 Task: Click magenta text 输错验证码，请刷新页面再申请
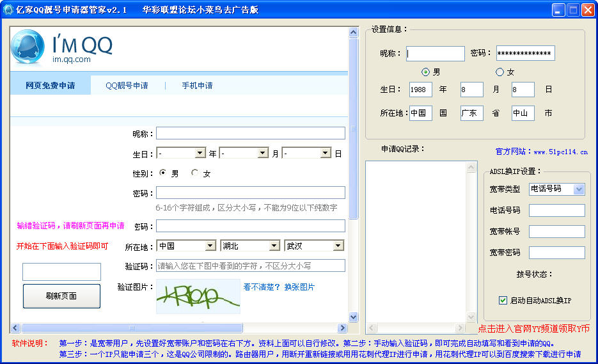[x=70, y=225]
